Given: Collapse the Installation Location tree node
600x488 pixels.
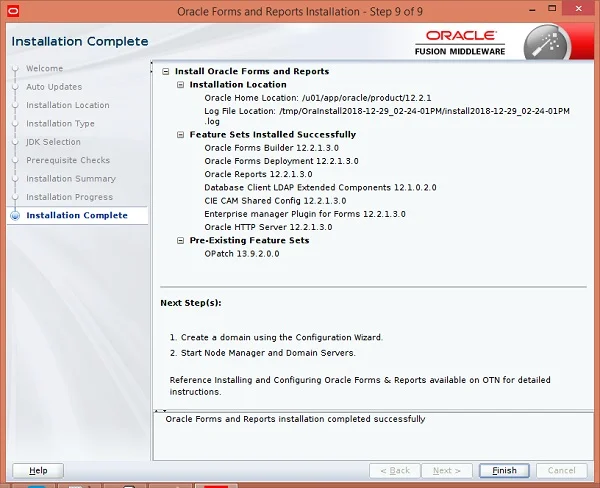Looking at the screenshot, I should click(x=180, y=85).
